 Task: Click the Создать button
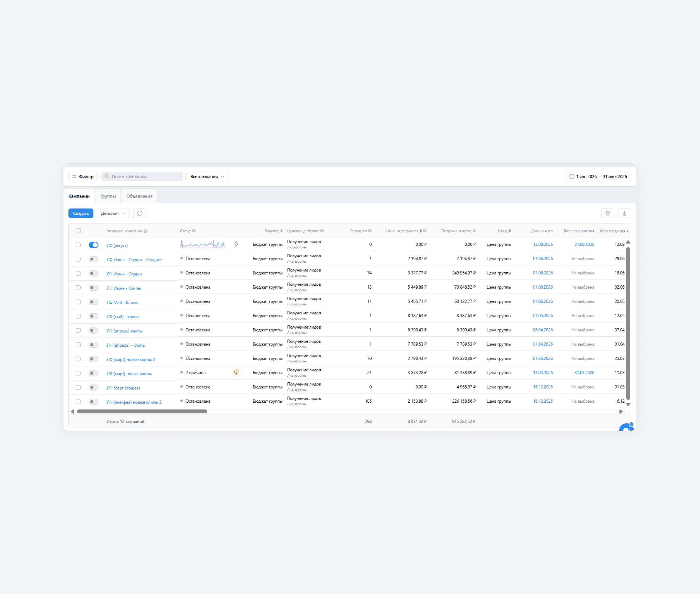81,213
